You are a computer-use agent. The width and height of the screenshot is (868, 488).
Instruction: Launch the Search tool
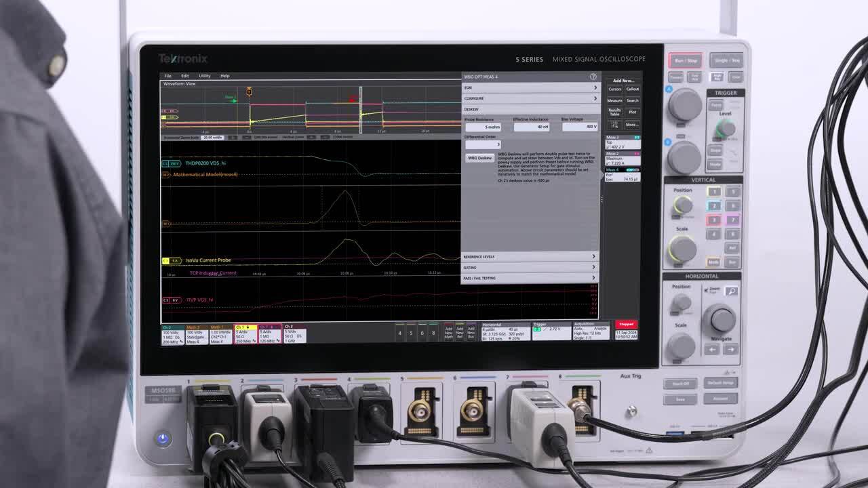coord(632,100)
